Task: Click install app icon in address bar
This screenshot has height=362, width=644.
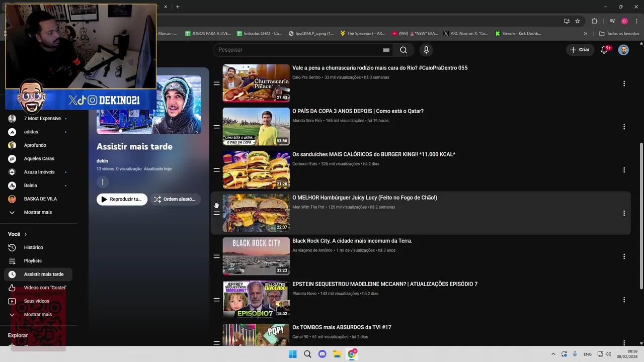Action: pyautogui.click(x=567, y=21)
